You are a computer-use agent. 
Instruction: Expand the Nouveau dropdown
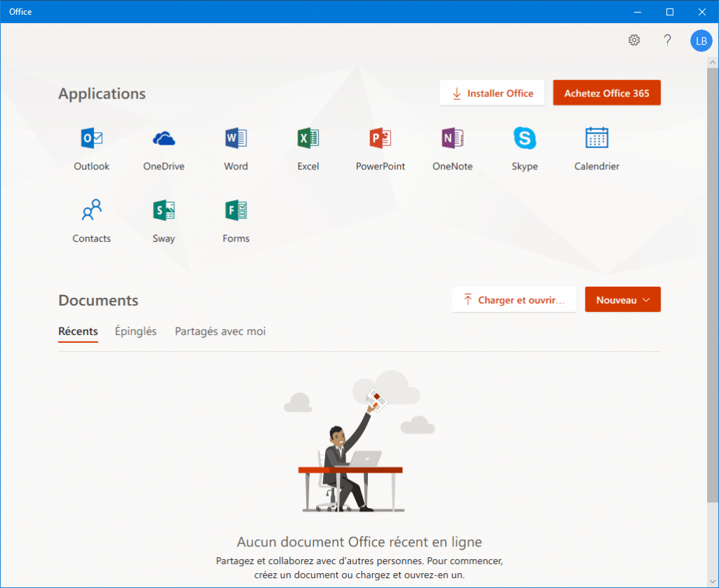tap(623, 299)
